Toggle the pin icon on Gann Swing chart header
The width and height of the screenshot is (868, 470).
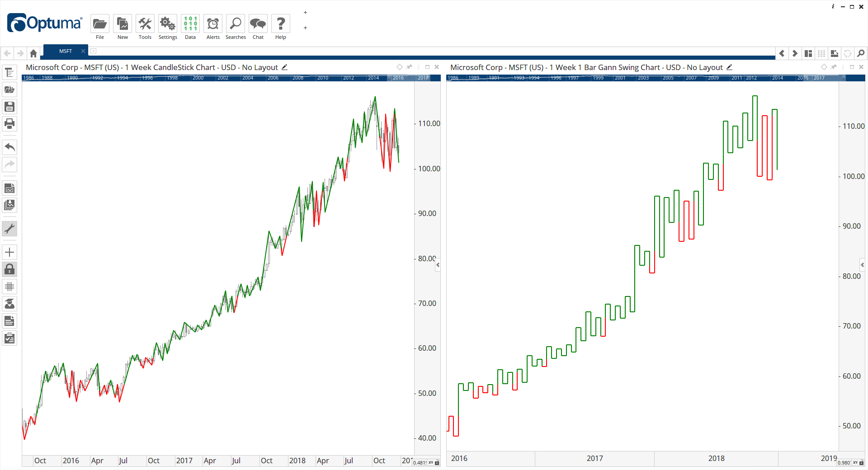(x=834, y=67)
